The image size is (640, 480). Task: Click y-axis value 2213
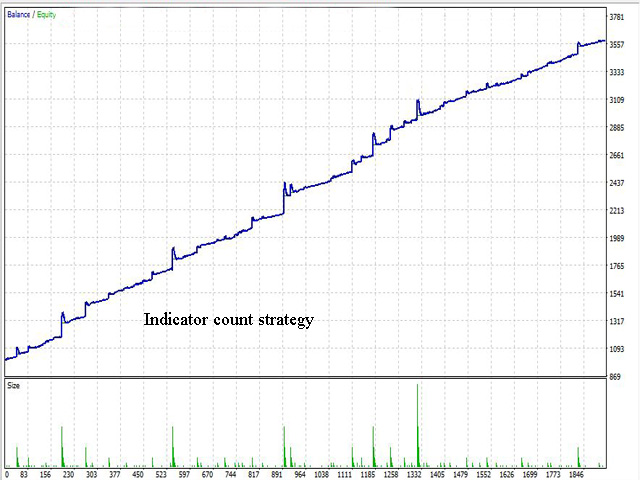coord(617,211)
